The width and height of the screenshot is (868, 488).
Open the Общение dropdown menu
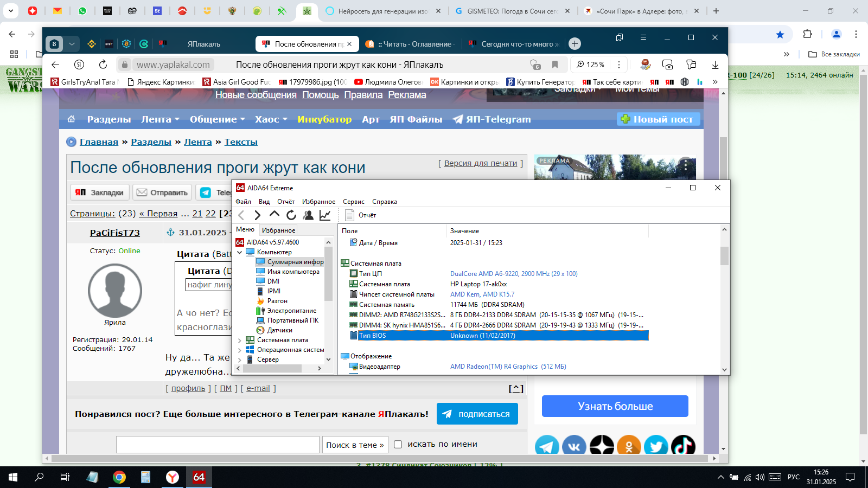[x=217, y=119]
